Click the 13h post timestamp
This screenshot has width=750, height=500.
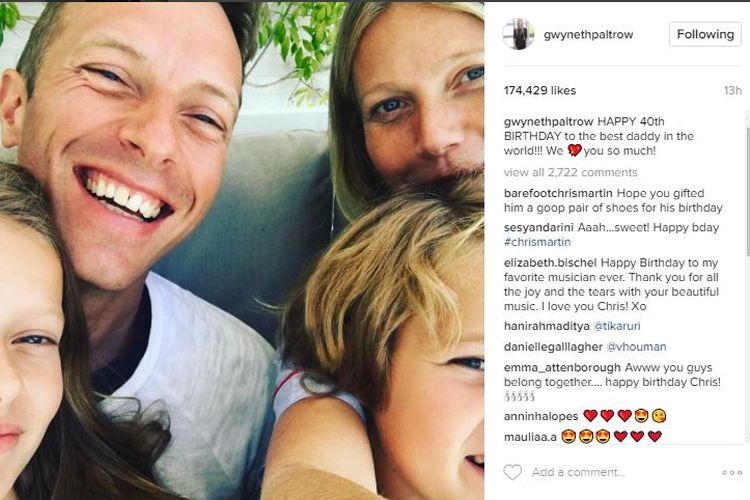[732, 90]
